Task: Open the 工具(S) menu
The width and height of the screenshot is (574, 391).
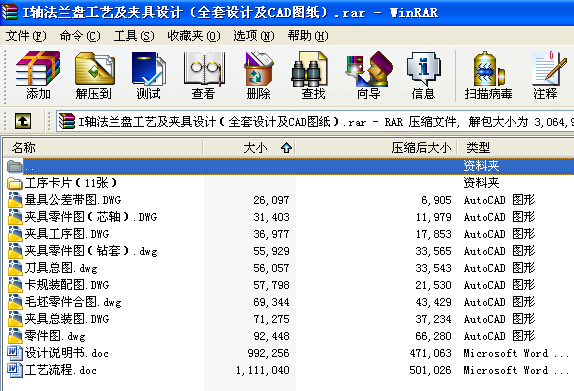Action: coord(134,36)
